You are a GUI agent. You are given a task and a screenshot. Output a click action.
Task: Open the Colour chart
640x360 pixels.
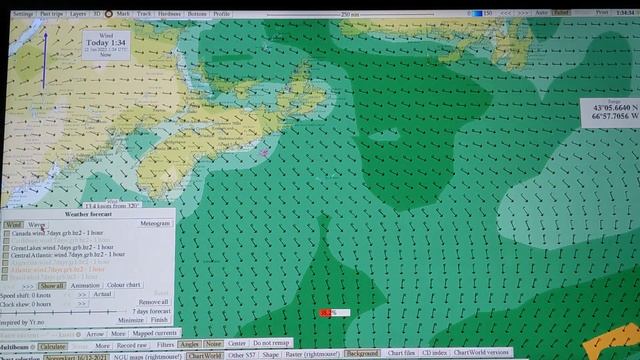(124, 285)
